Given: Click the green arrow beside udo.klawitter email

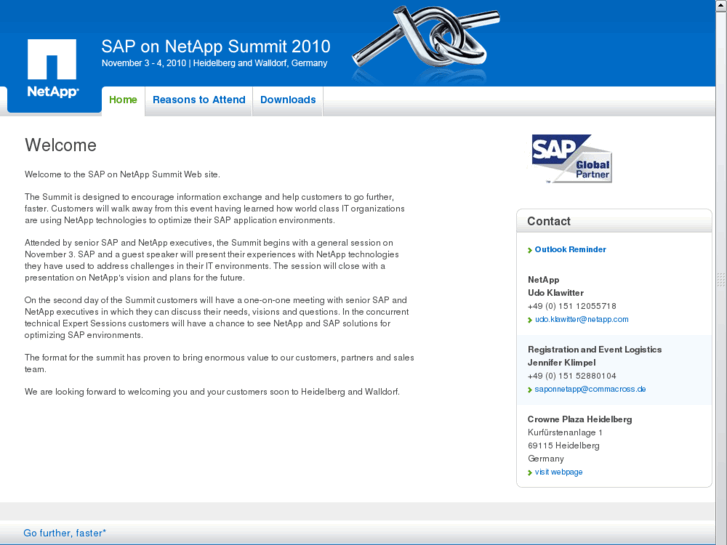Looking at the screenshot, I should click(x=530, y=321).
